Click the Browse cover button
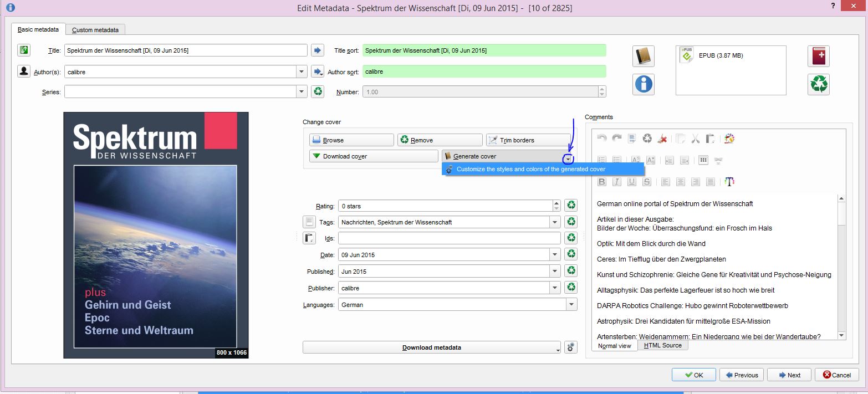This screenshot has height=394, width=868. pos(351,140)
